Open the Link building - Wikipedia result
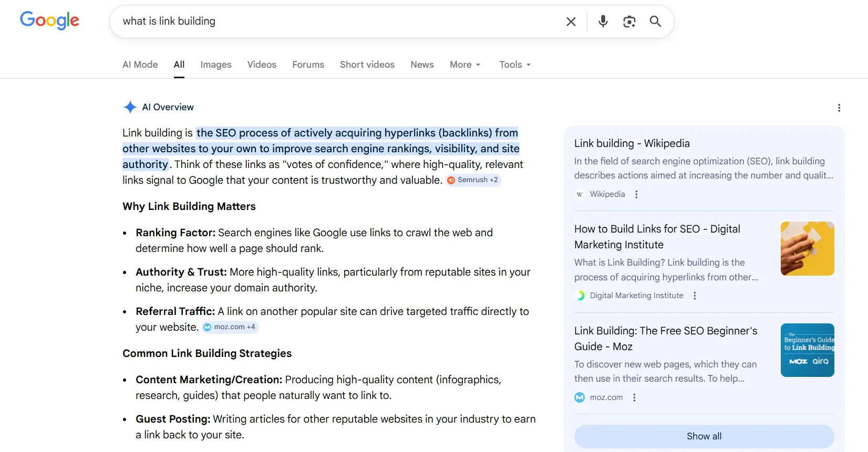 pos(632,143)
